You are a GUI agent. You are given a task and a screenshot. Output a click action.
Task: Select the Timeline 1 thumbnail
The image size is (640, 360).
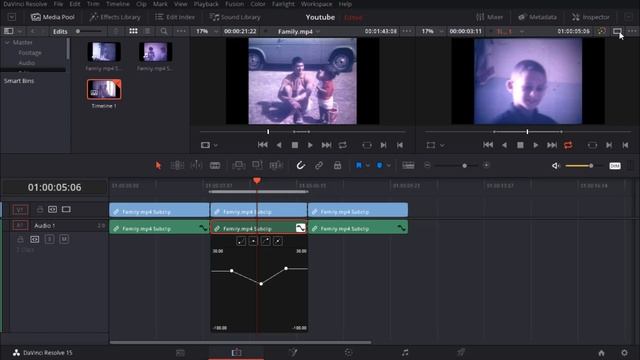click(x=104, y=89)
